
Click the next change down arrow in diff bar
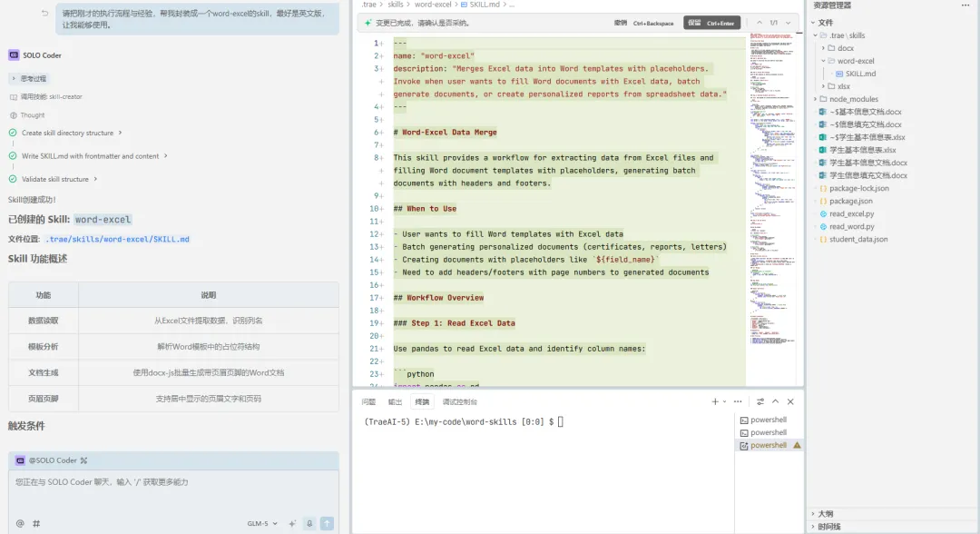789,23
